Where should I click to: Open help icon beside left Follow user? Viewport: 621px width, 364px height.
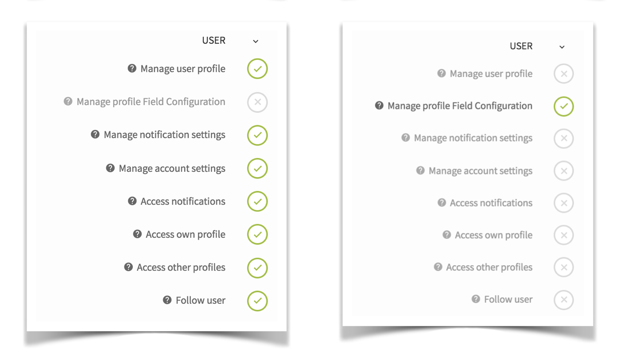tap(167, 300)
